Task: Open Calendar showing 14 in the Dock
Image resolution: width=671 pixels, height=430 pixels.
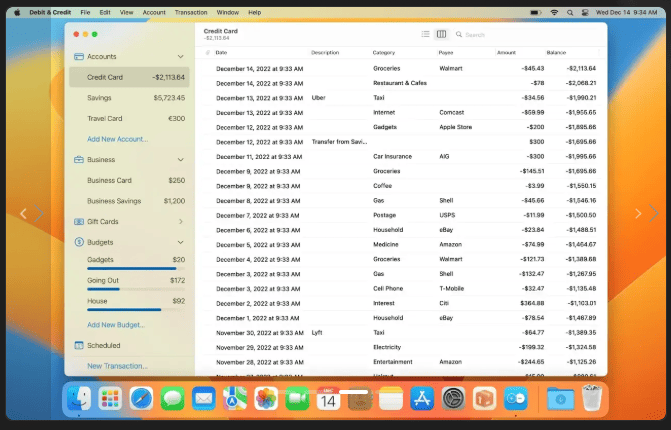Action: (328, 399)
